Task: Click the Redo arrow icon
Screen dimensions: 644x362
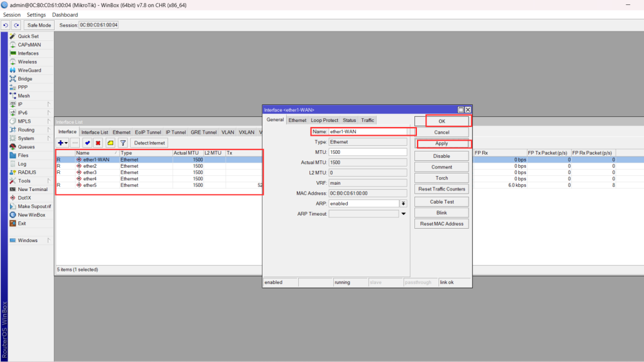Action: coord(16,25)
